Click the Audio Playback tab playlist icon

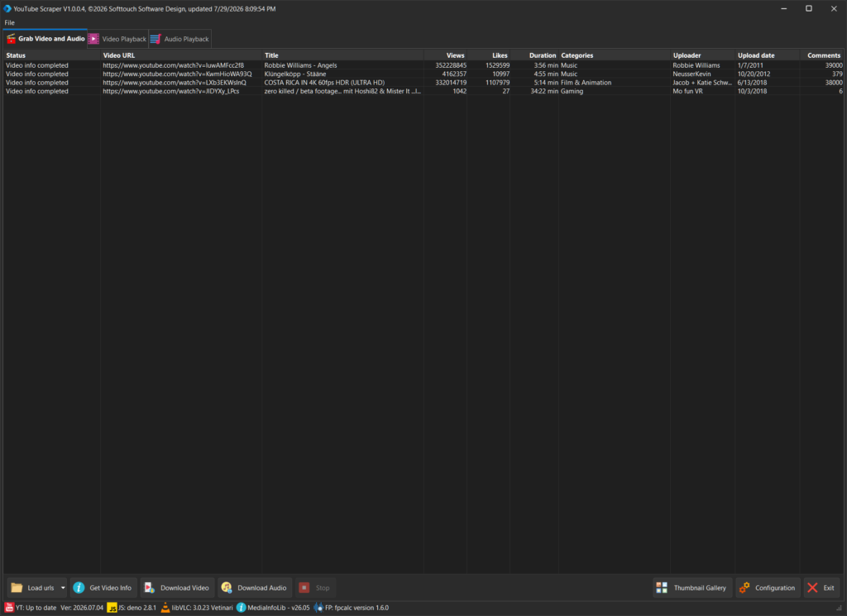[x=156, y=39]
